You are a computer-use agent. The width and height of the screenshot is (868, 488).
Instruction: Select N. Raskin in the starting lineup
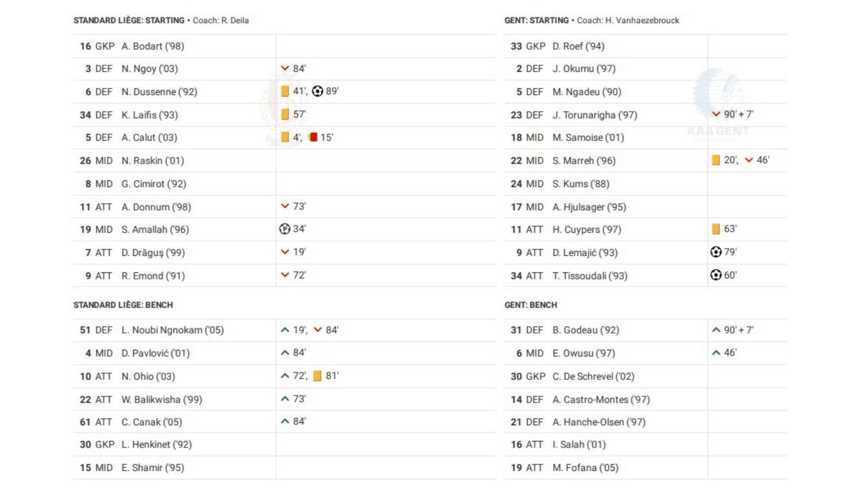(x=152, y=161)
